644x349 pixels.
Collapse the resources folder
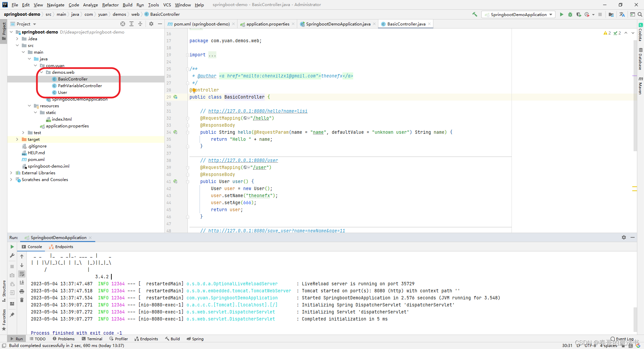[x=29, y=106]
